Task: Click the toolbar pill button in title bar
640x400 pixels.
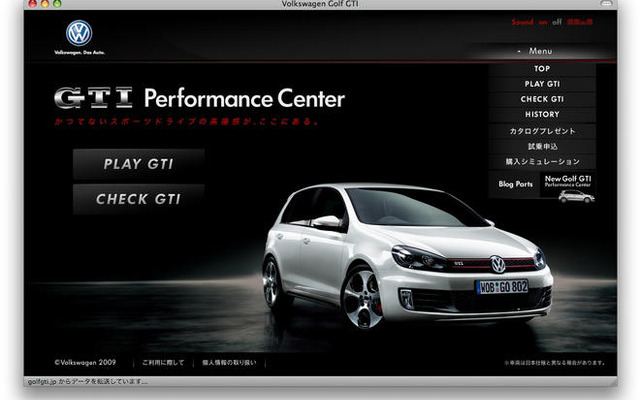Action: 607,3
